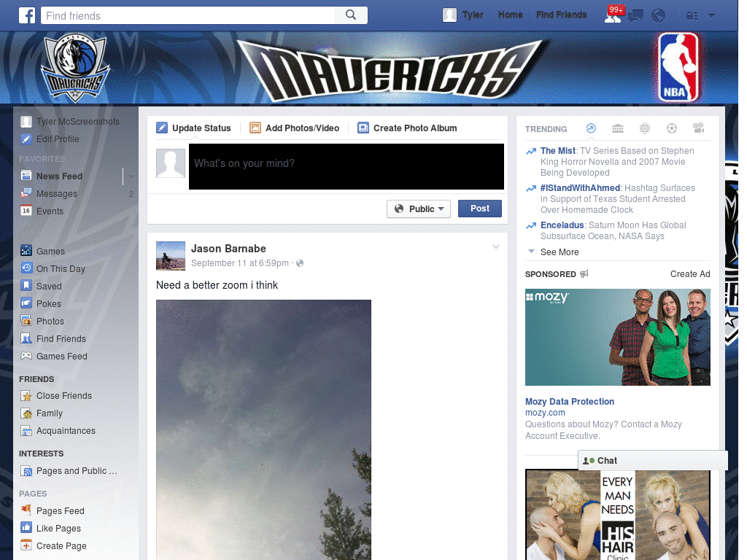Click the Saved bookmark icon
This screenshot has height=560, width=747.
[x=26, y=286]
